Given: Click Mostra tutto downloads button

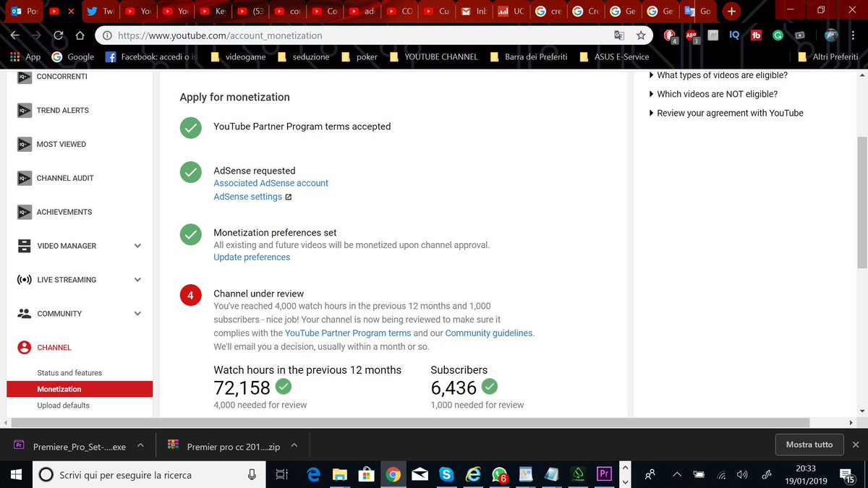Looking at the screenshot, I should pos(809,445).
